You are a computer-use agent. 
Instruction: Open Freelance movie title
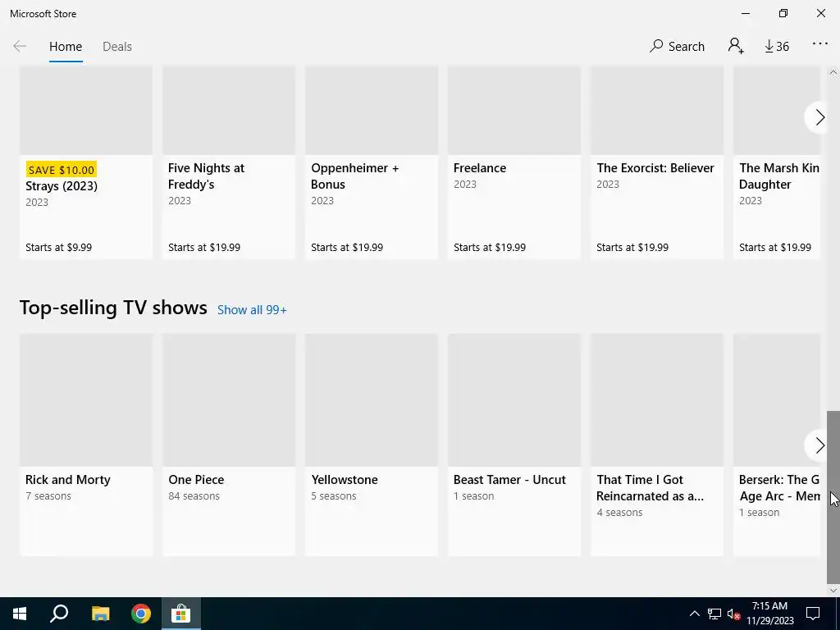(x=479, y=167)
